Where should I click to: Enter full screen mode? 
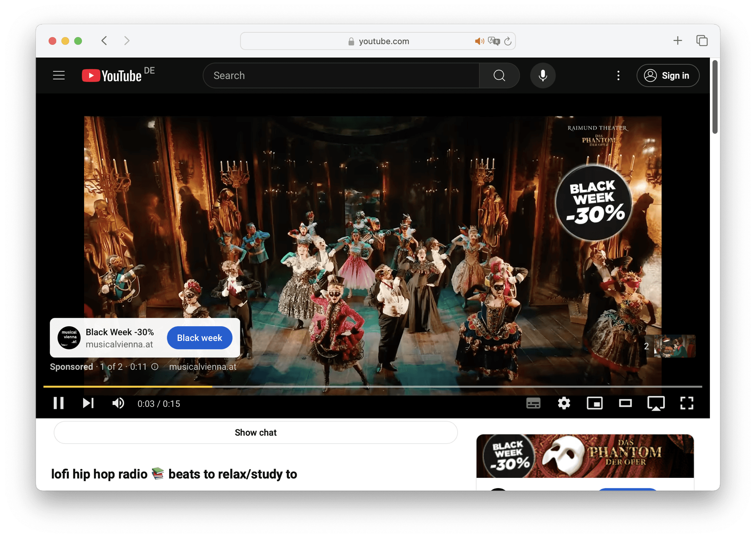[x=686, y=403]
